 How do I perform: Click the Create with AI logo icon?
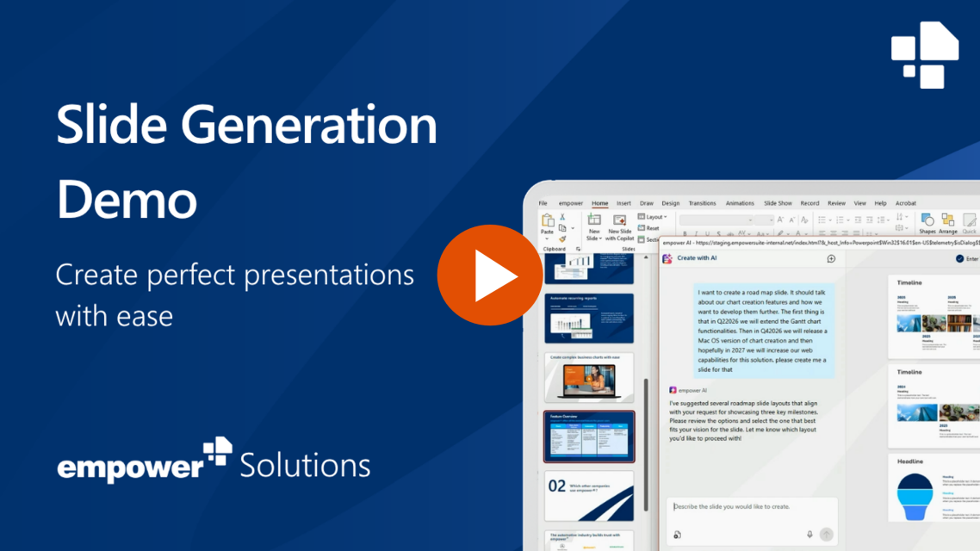point(667,258)
